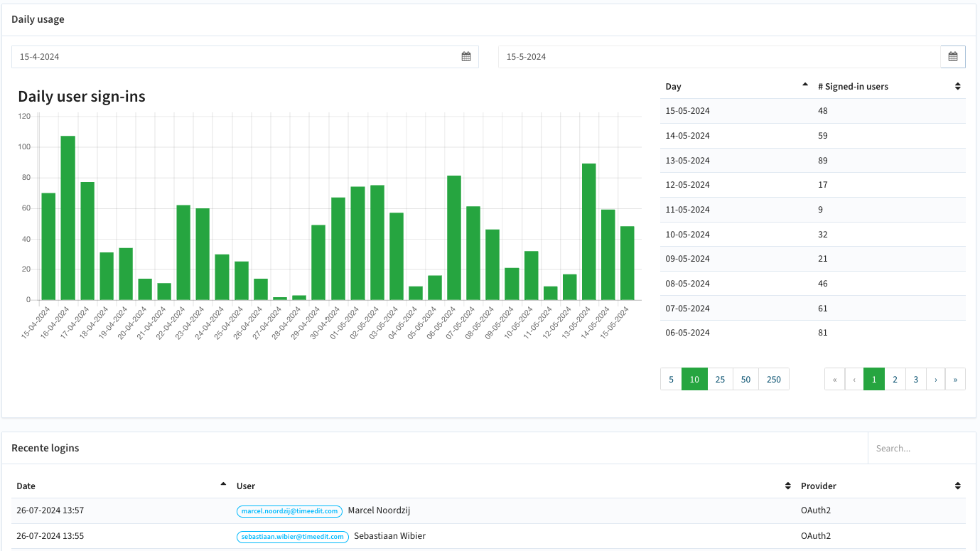Click table row 12-05-2024
The image size is (980, 551).
point(813,185)
